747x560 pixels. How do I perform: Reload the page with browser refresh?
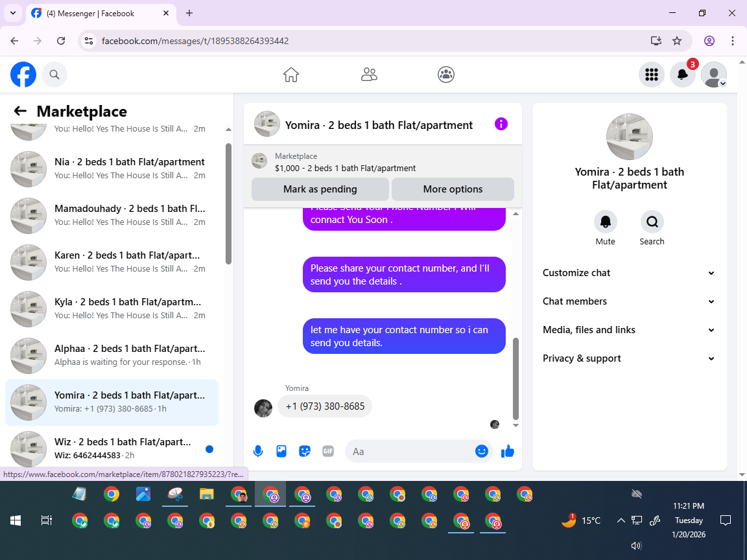61,41
